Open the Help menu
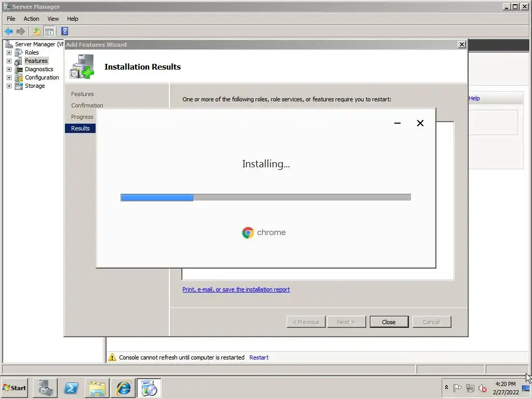 [72, 19]
